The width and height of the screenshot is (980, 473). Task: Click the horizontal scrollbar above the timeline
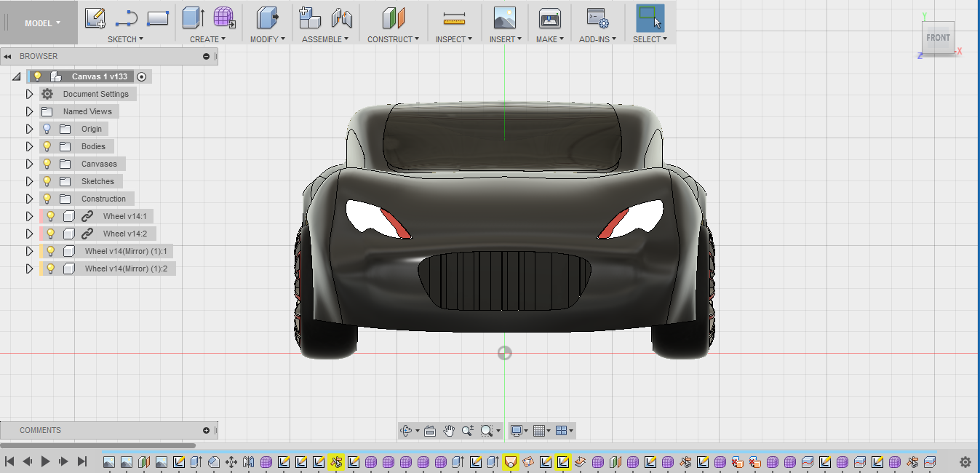tap(98, 445)
